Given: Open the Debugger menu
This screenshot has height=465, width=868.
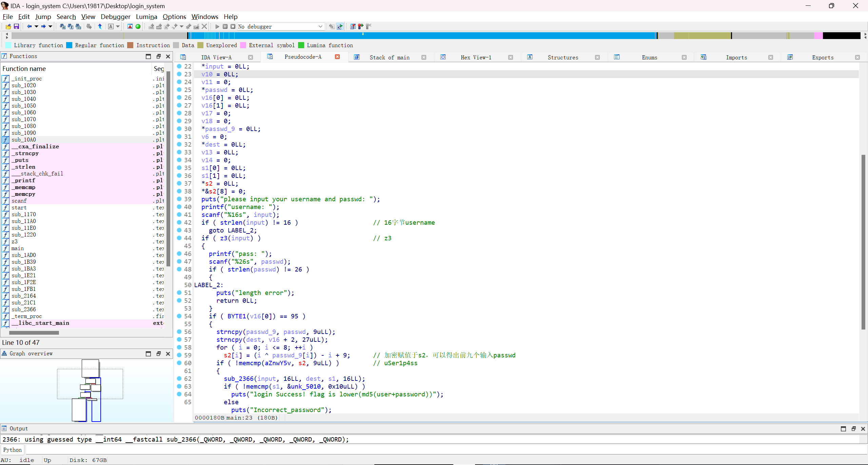Looking at the screenshot, I should point(115,17).
